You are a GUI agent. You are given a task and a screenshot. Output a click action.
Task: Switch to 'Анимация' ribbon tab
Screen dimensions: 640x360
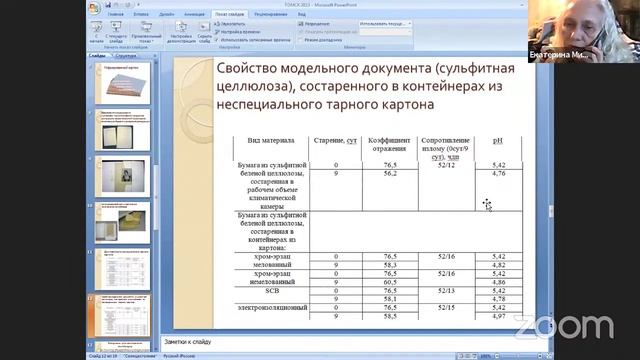click(194, 14)
